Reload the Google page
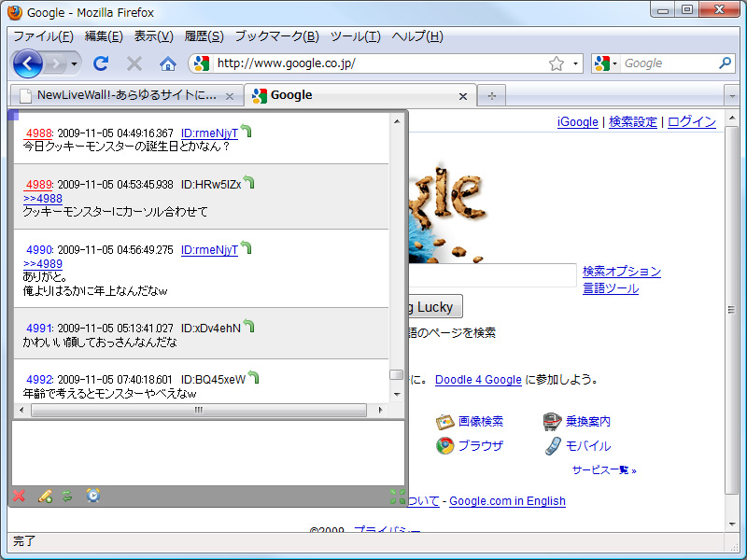The width and height of the screenshot is (747, 560). click(101, 63)
